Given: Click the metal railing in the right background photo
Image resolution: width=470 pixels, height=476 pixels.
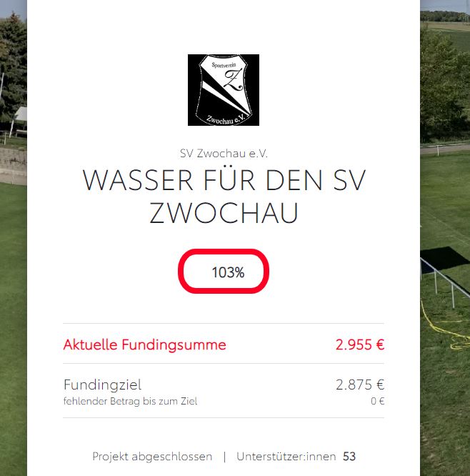Looking at the screenshot, I should click(x=444, y=281).
